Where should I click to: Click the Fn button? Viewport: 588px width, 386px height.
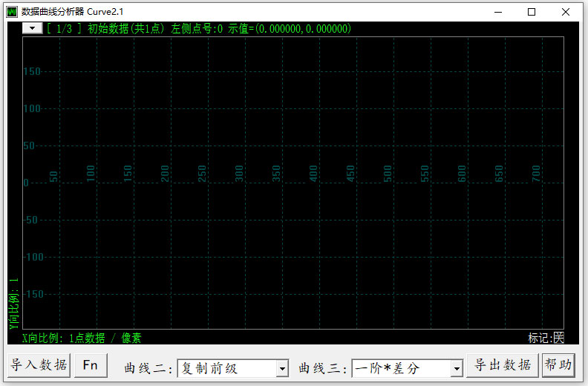tap(91, 365)
